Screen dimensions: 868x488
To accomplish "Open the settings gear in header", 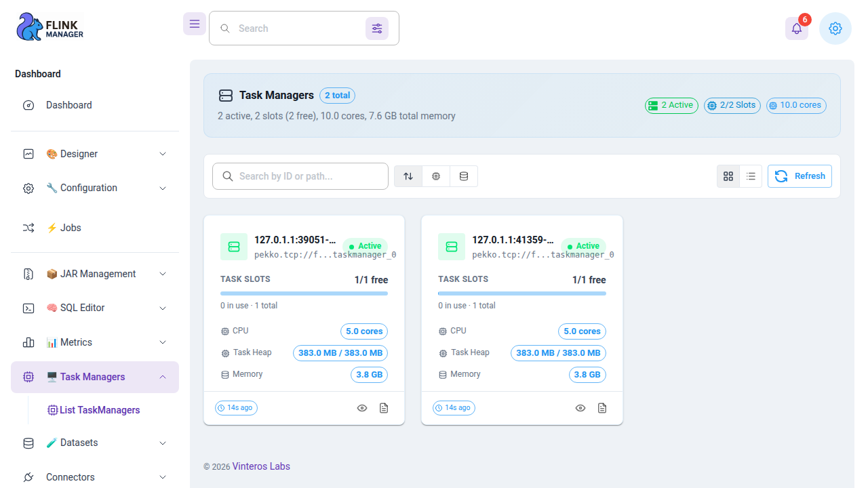I will click(x=835, y=28).
